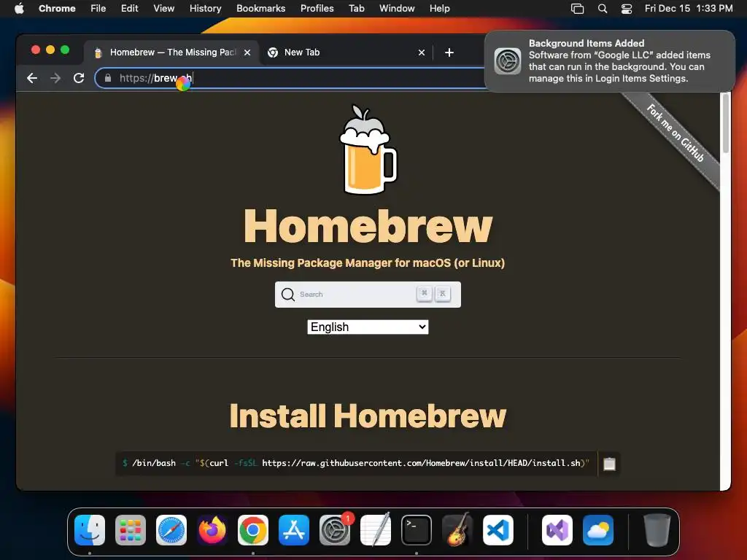The image size is (747, 560).
Task: Open the Chrome application menu
Action: coord(57,9)
